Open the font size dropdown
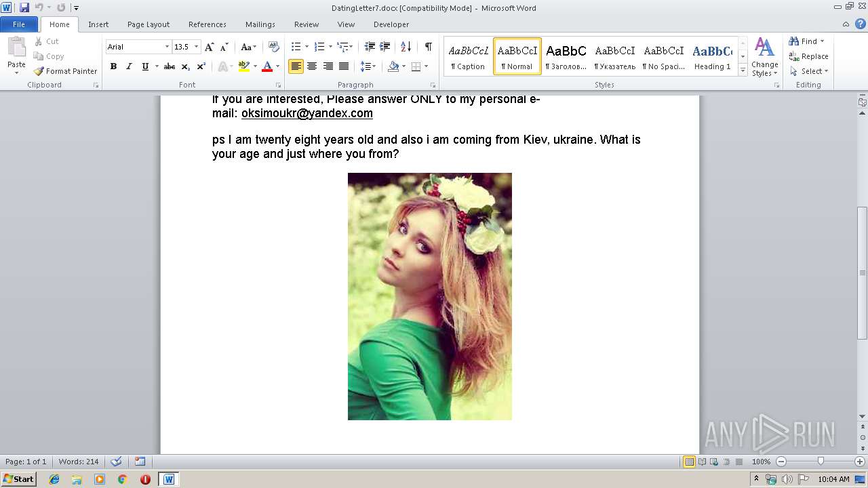The image size is (868, 488). 197,47
